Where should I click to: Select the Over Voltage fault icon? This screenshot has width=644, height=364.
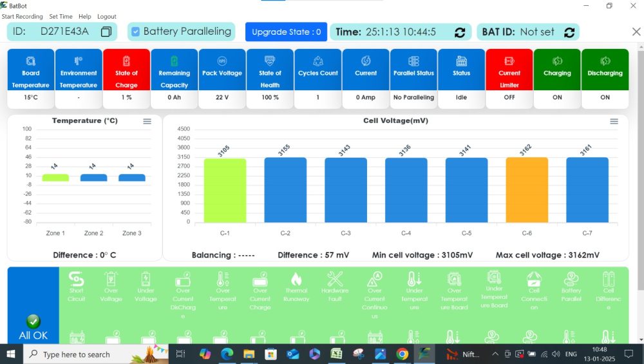pos(111,279)
